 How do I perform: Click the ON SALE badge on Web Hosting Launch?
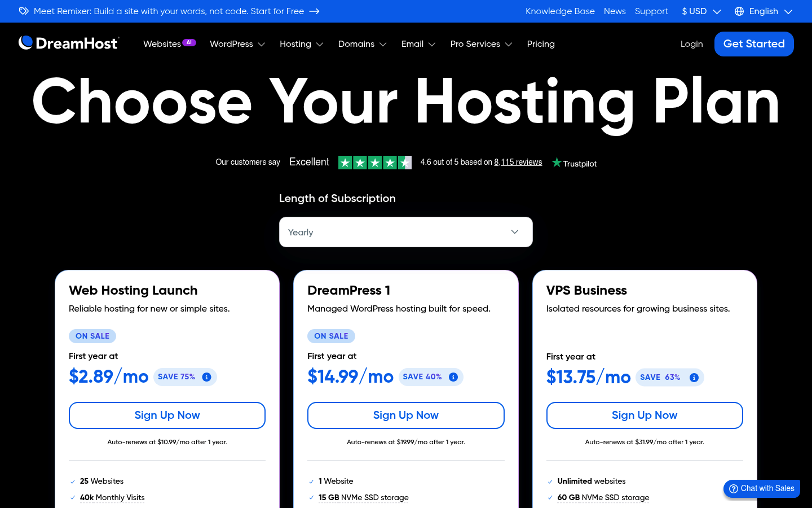92,336
